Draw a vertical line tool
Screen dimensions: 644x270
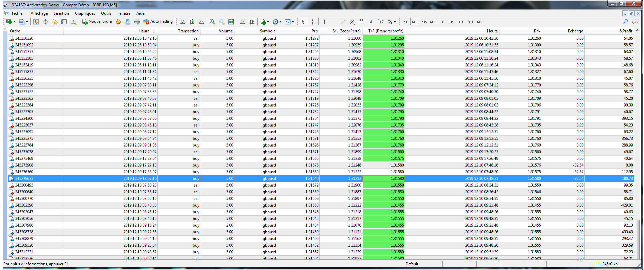coord(324,22)
